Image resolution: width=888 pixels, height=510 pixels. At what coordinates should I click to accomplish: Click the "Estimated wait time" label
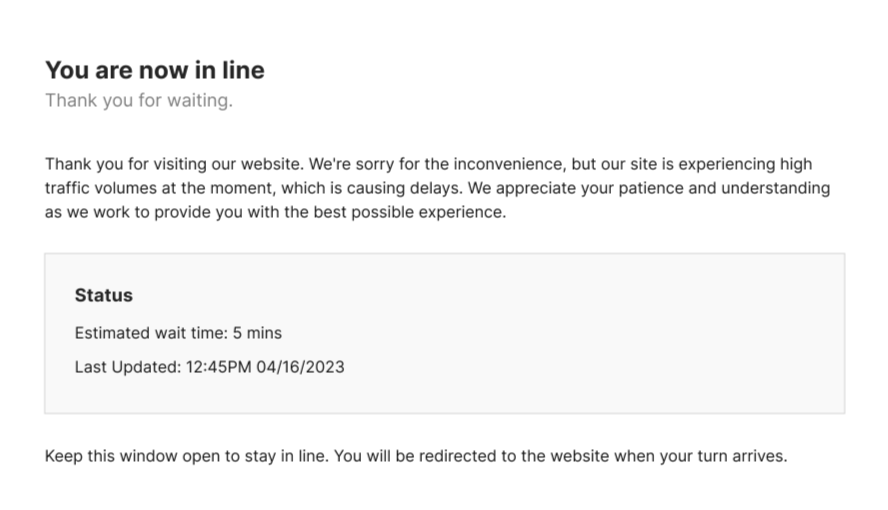click(x=149, y=333)
